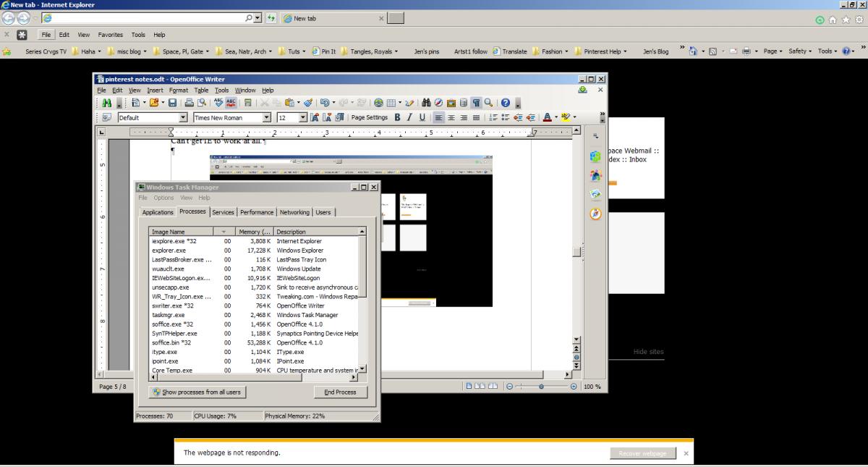868x467 pixels.
Task: Toggle Bold formatting in Writer
Action: [397, 117]
